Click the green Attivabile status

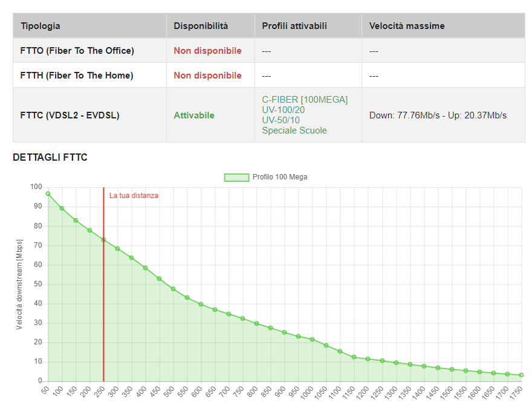click(194, 115)
